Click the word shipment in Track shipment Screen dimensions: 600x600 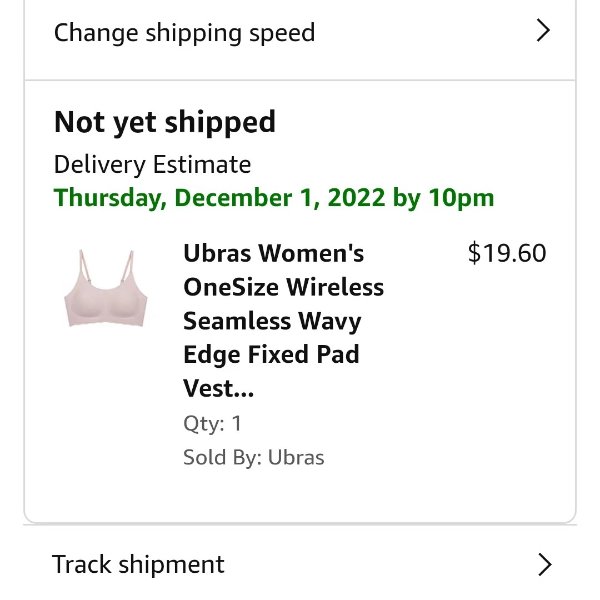(x=171, y=565)
